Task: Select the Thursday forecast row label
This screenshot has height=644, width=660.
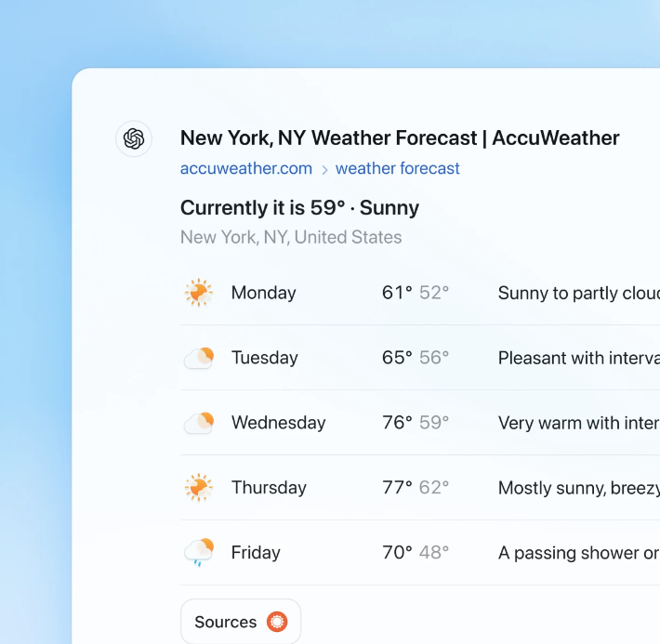Action: [x=269, y=488]
